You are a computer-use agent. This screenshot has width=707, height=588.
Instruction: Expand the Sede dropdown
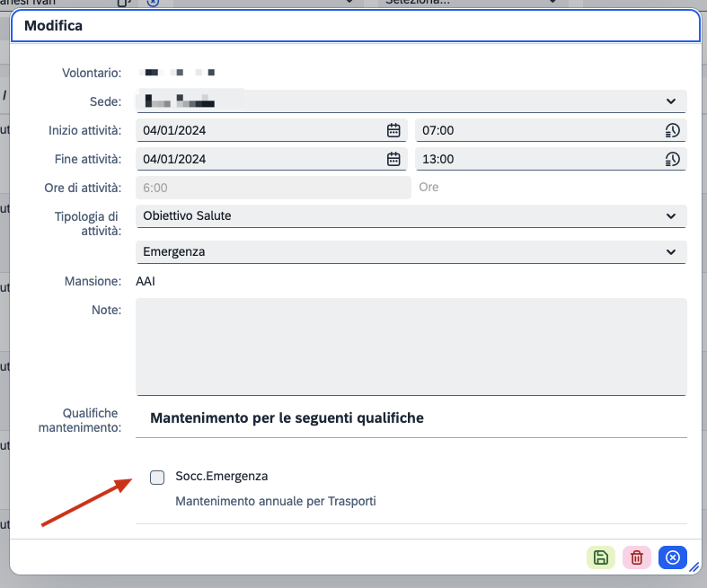pyautogui.click(x=671, y=101)
